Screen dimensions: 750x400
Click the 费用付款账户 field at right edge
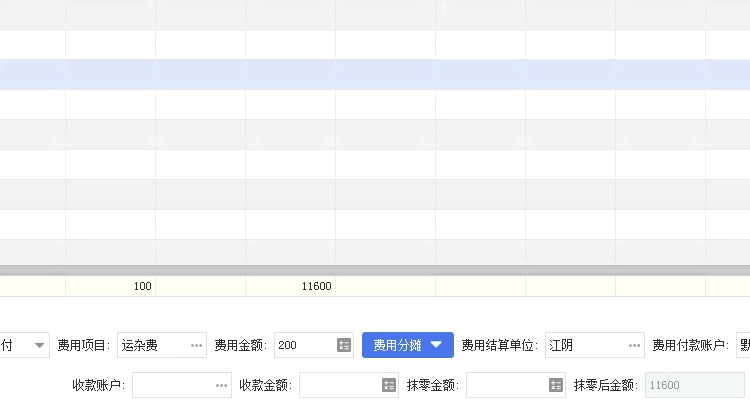click(743, 345)
